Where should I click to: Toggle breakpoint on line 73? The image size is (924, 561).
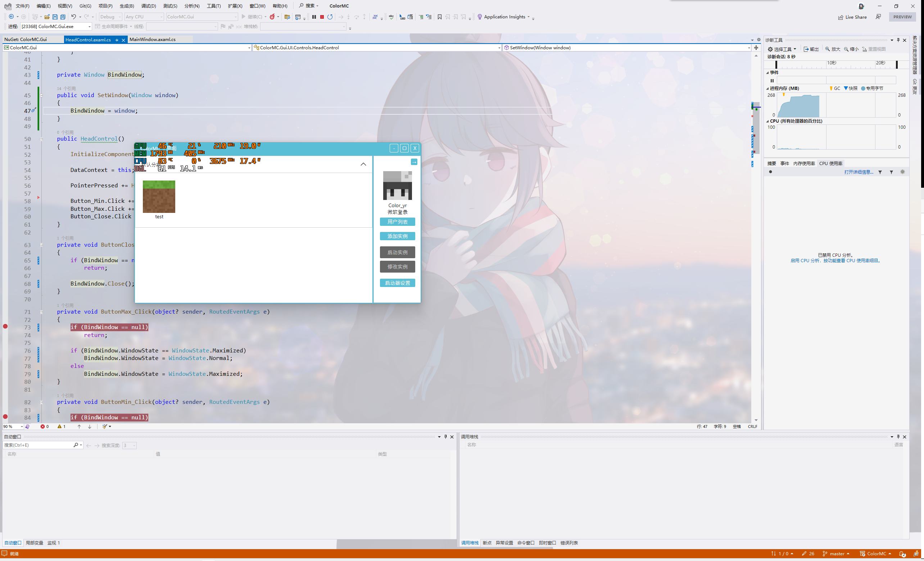5,327
